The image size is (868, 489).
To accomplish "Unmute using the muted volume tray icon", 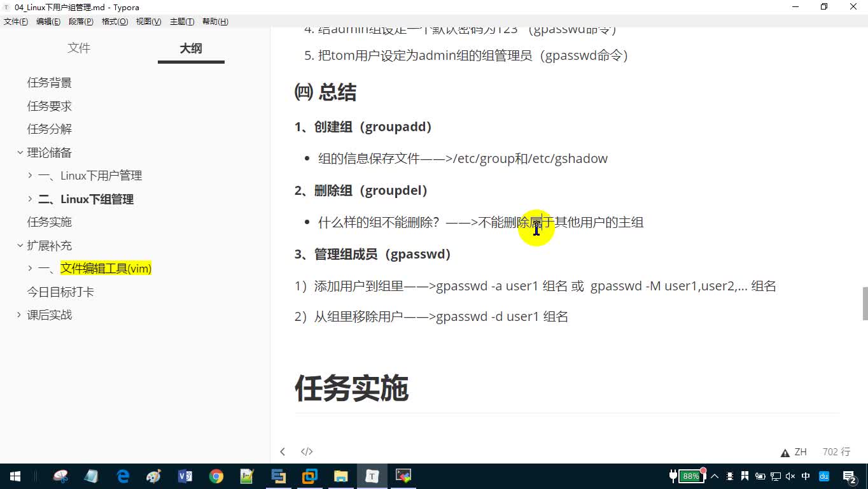I will (790, 476).
